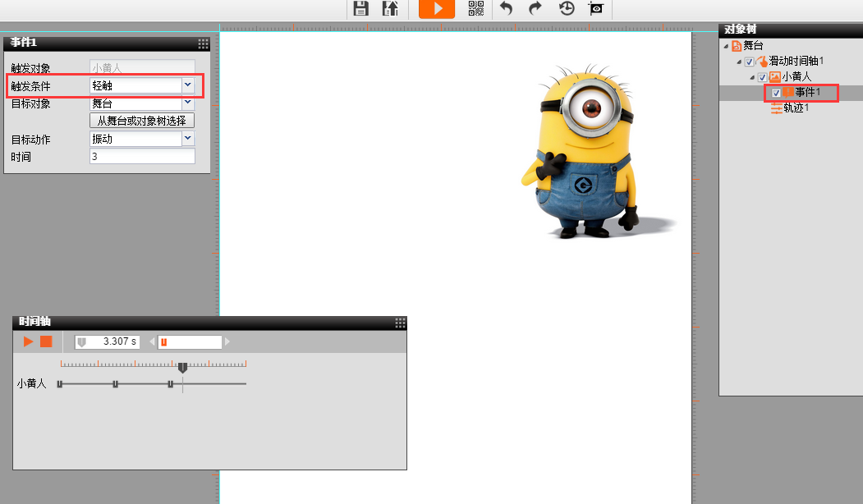The height and width of the screenshot is (504, 863).
Task: Click the redo arrow icon
Action: click(535, 8)
